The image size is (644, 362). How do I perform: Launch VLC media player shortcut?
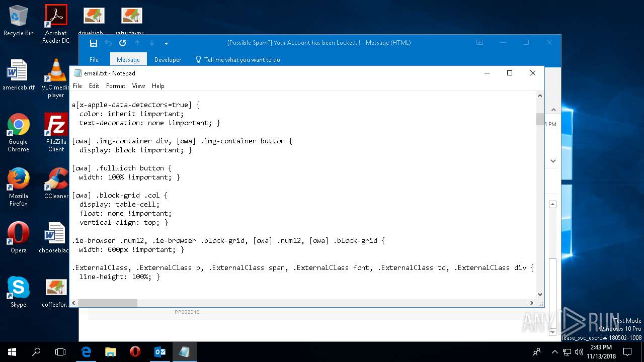tap(56, 78)
